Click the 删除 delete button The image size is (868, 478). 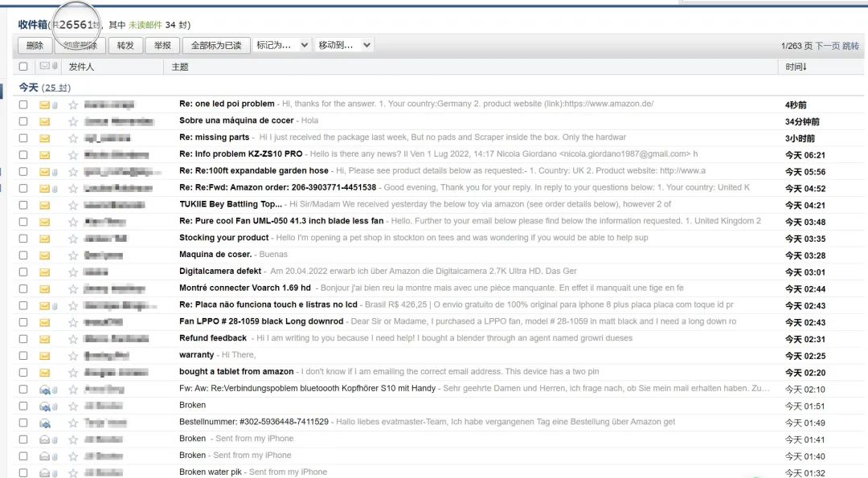(35, 45)
